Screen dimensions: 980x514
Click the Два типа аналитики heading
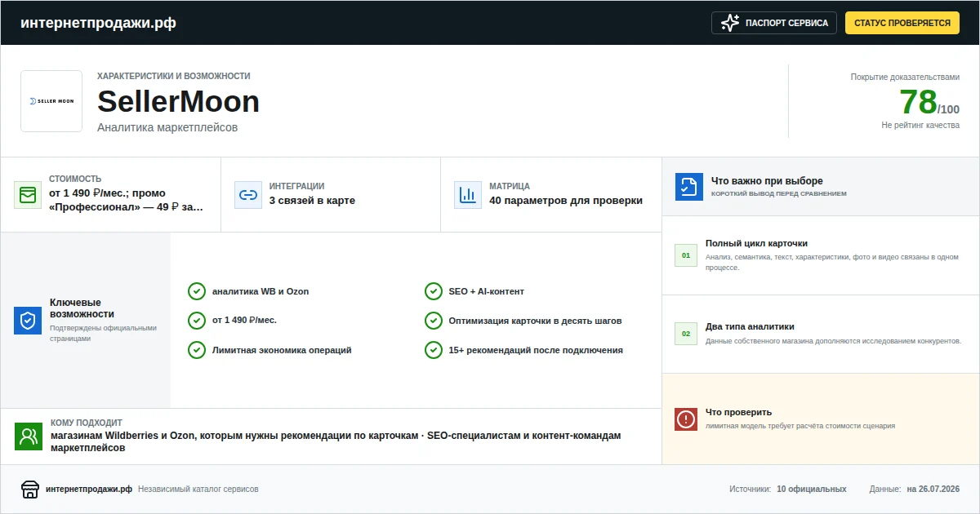tap(750, 326)
